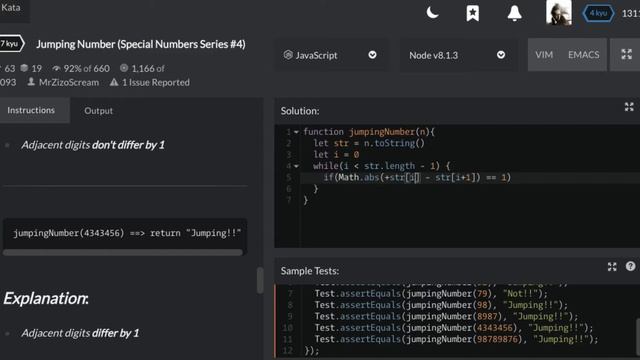This screenshot has width=640, height=360.
Task: Enable EMACS key bindings
Action: (x=584, y=55)
